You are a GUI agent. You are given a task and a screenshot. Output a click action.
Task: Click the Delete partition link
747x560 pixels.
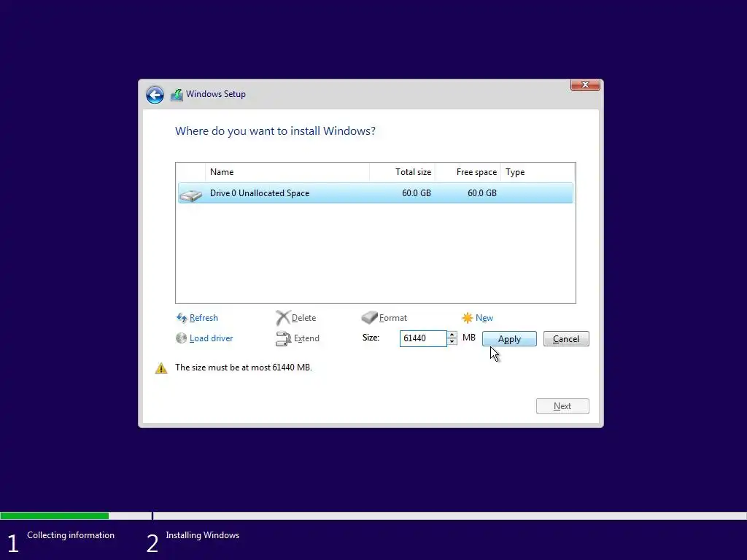303,318
